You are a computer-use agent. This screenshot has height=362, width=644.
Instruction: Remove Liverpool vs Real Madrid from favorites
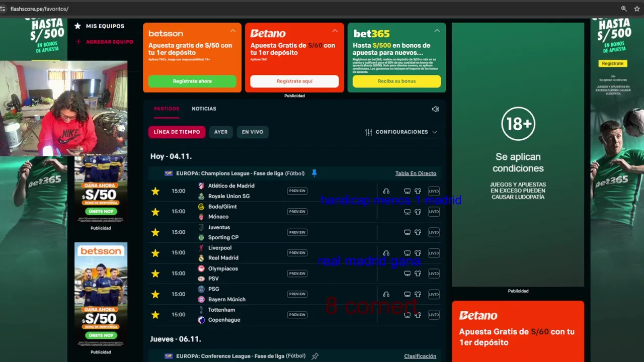155,253
